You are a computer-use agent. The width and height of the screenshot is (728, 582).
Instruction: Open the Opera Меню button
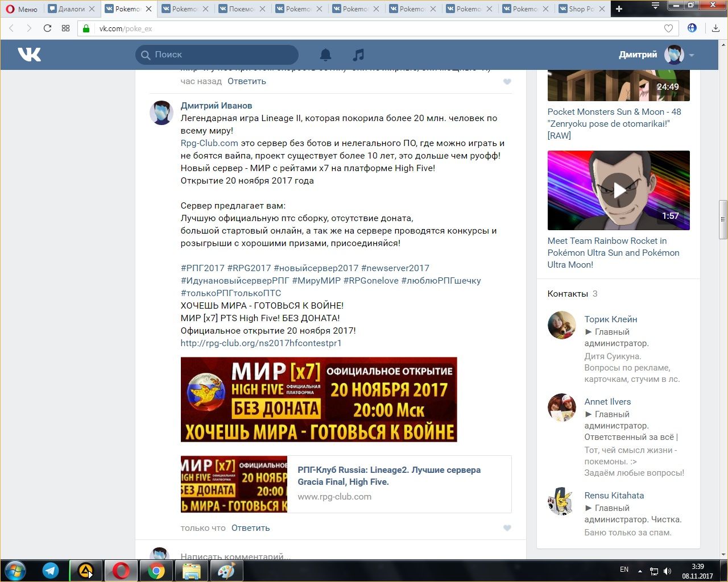click(x=22, y=9)
